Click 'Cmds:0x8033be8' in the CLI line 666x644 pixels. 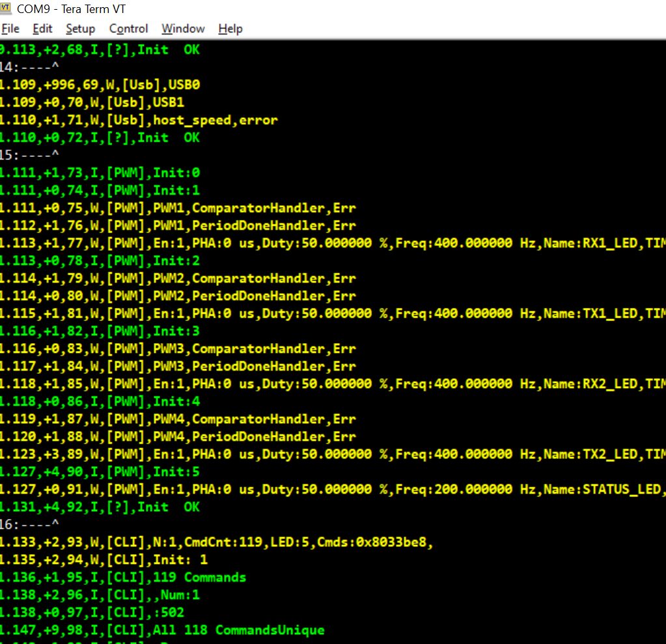pos(372,542)
